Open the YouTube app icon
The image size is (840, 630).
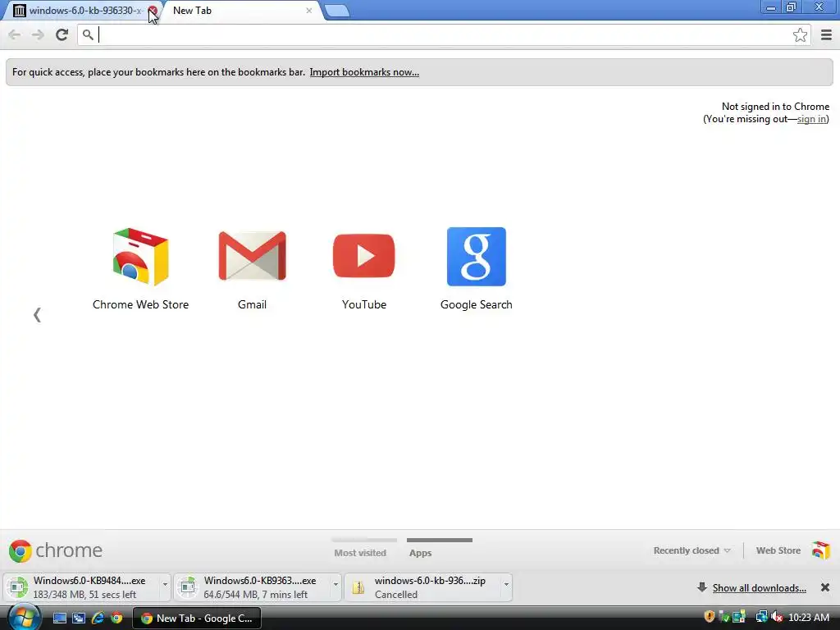[363, 256]
